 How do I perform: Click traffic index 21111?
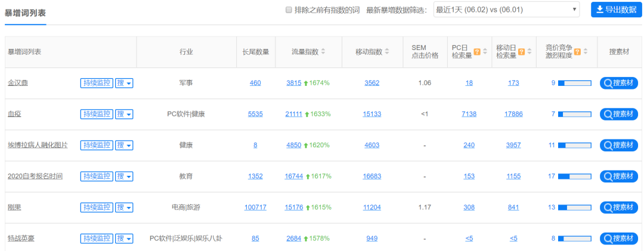coord(293,114)
